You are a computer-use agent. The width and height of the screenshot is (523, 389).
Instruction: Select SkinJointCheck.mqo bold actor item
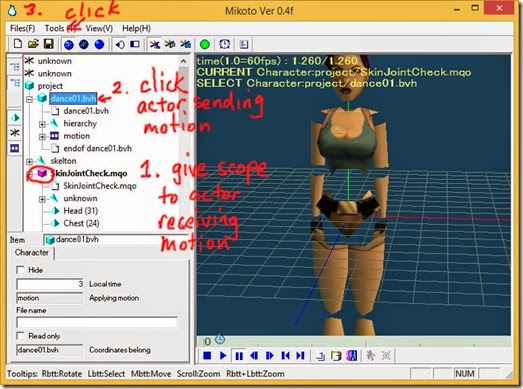point(89,173)
